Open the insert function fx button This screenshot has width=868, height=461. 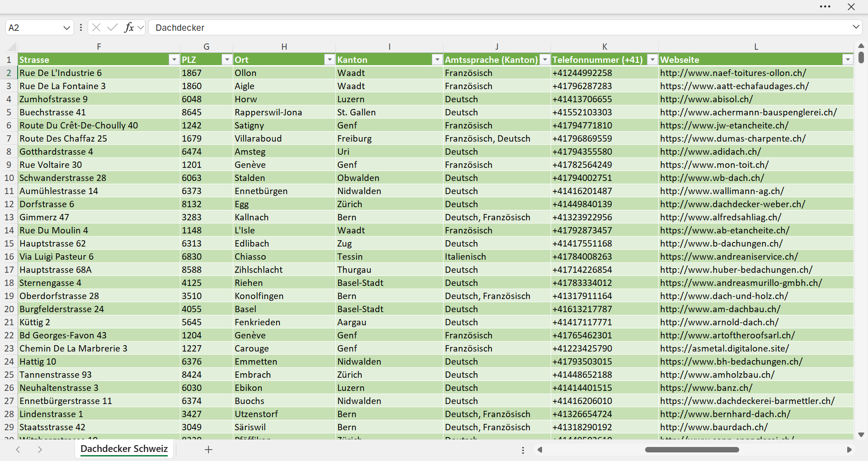(129, 28)
